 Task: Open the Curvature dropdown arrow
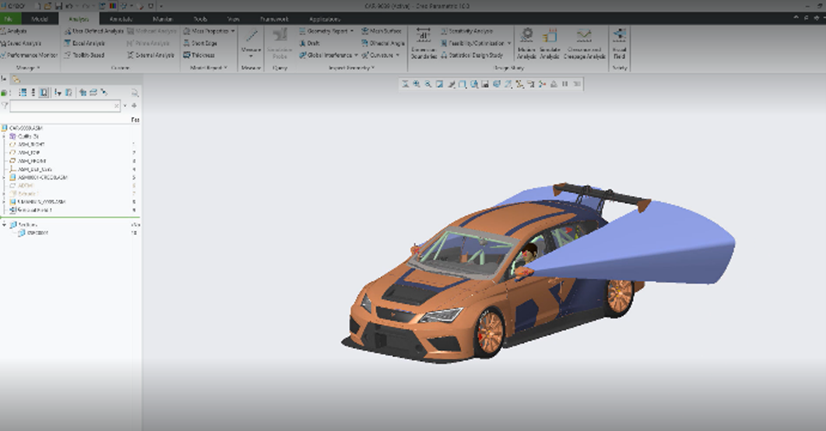[397, 56]
